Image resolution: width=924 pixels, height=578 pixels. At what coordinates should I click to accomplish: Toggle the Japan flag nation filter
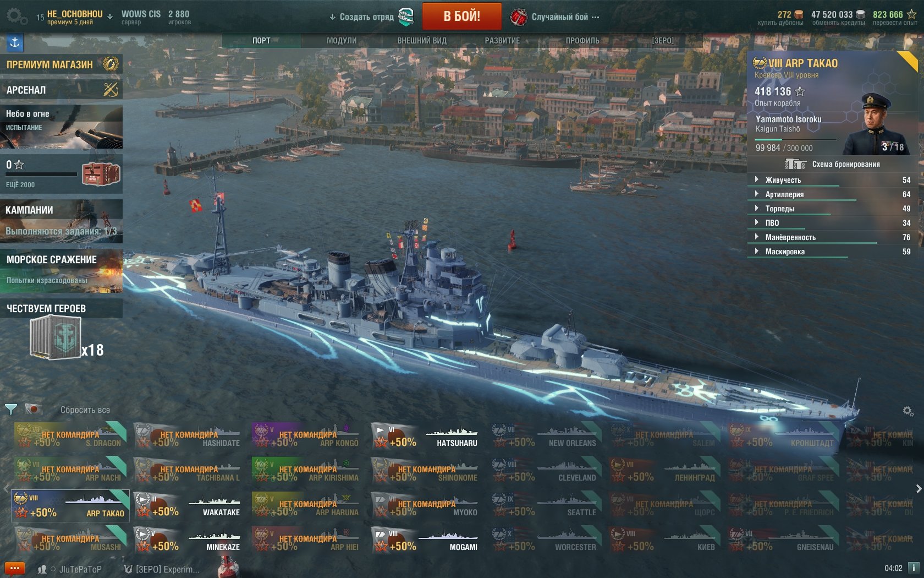(33, 409)
